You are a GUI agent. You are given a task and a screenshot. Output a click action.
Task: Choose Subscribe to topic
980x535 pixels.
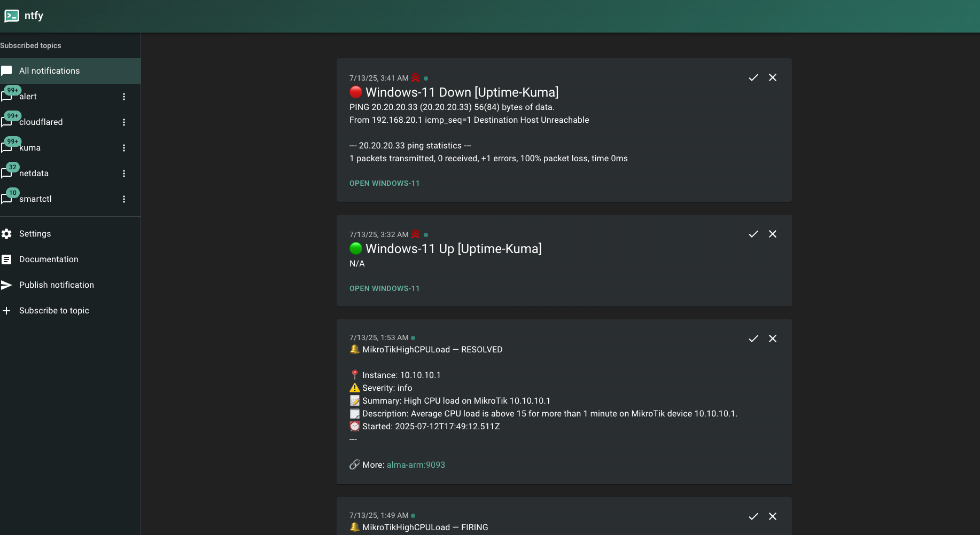pyautogui.click(x=70, y=311)
